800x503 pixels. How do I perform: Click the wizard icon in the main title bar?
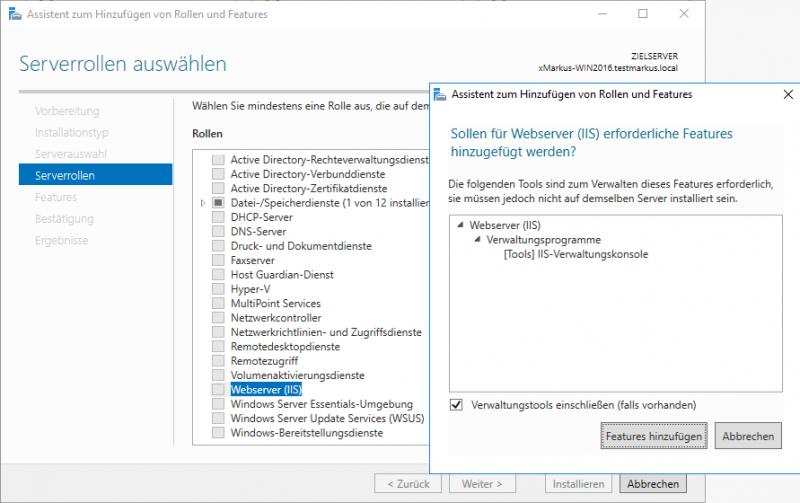[x=12, y=14]
